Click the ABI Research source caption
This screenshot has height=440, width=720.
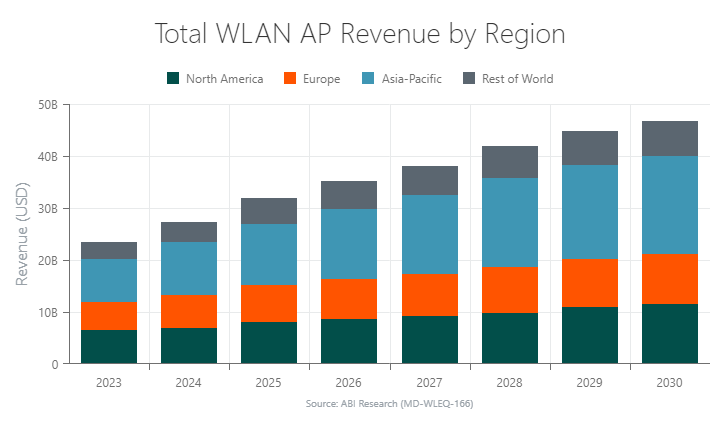tap(389, 404)
